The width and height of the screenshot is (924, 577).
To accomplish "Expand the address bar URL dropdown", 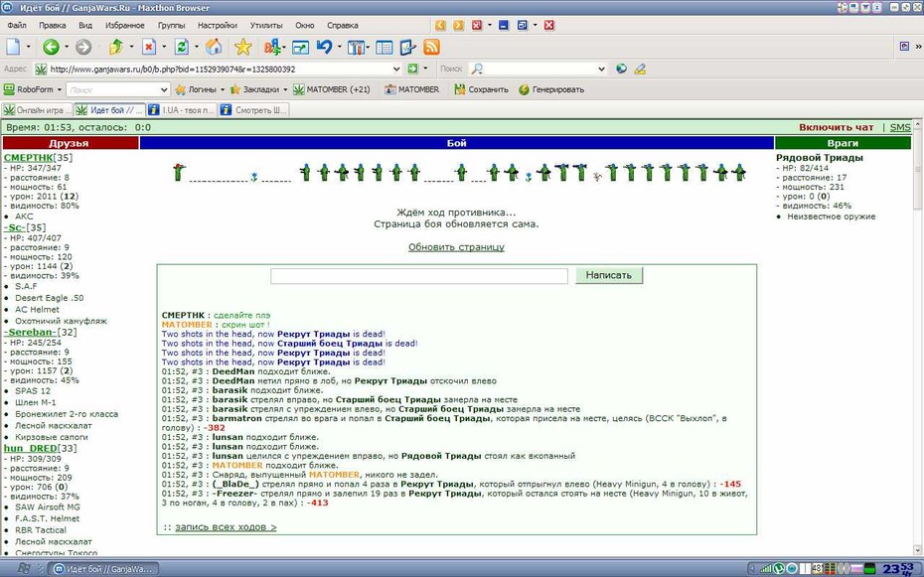I will coord(396,69).
